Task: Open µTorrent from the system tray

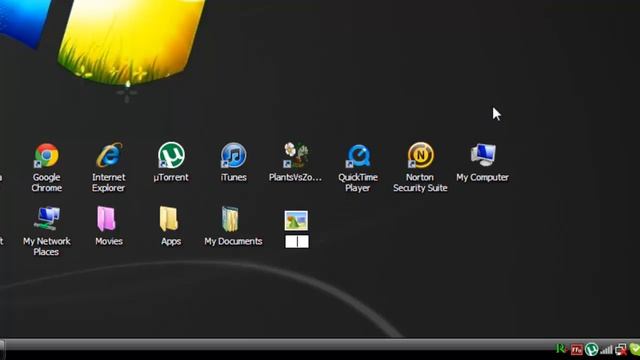Action: coord(591,349)
